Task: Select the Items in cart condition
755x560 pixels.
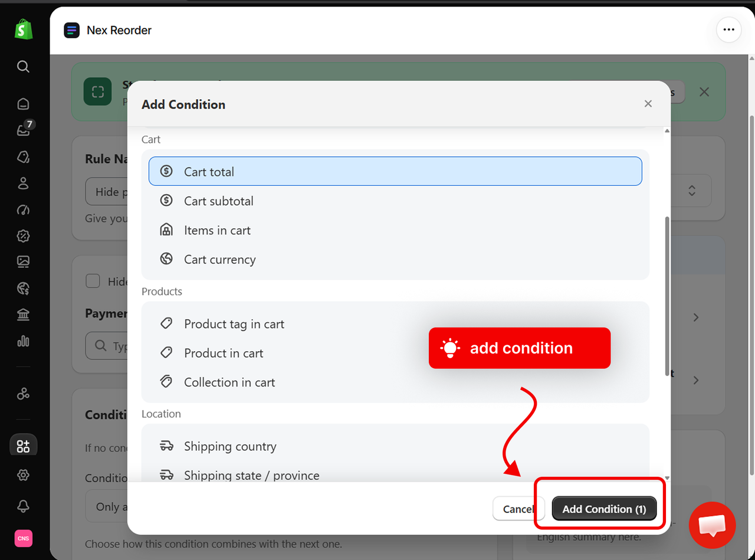Action: (395, 230)
